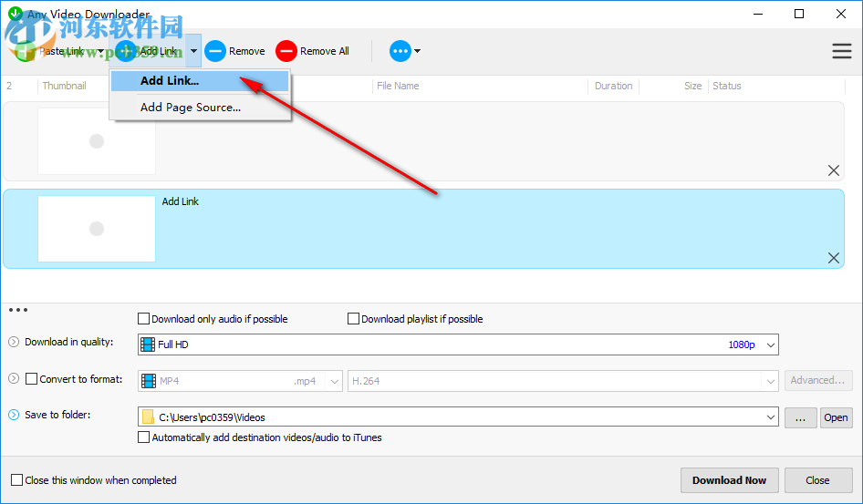Tick Close this window when completed

17,480
